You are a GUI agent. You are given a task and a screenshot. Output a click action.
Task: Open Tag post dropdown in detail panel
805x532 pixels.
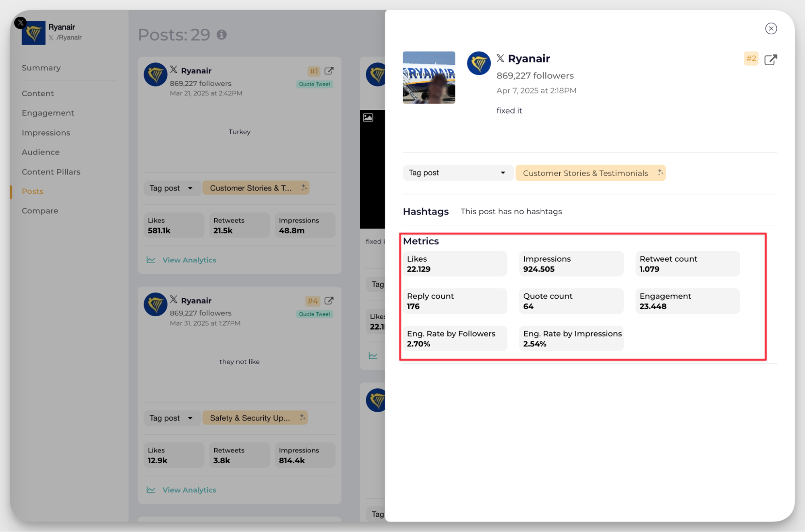pos(457,173)
